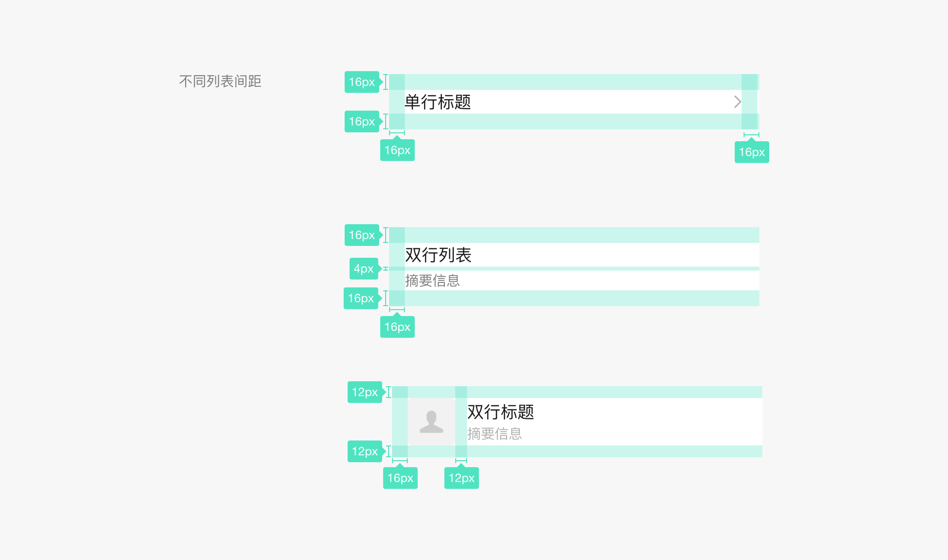Select the 单行标题 list item text
Image resolution: width=948 pixels, height=560 pixels.
pyautogui.click(x=438, y=102)
